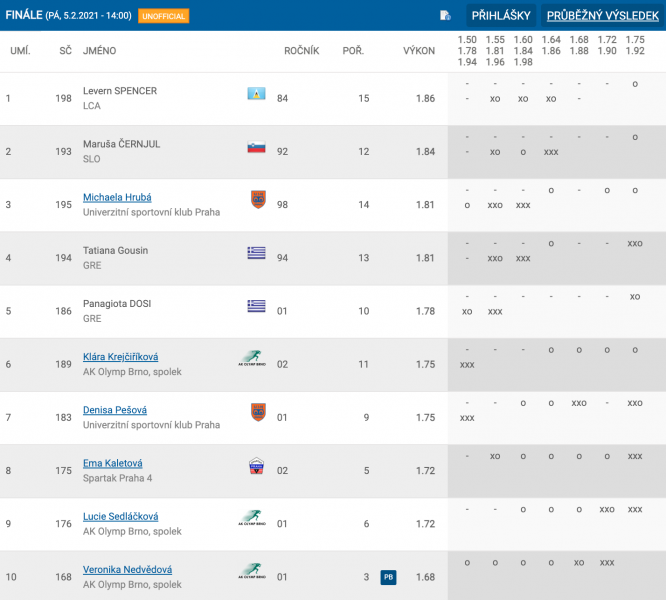666x600 pixels.
Task: Click Ema Kaletová's Spartak Praha 4 emblem
Action: coord(257,466)
